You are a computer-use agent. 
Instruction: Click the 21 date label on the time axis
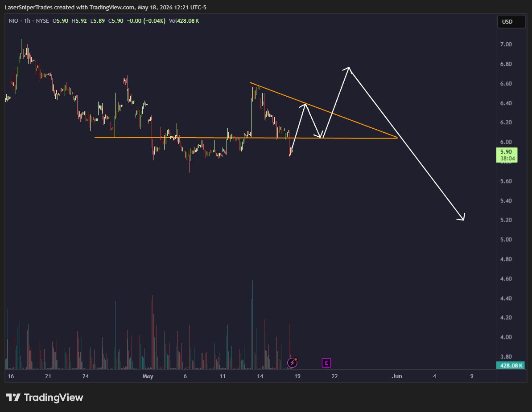tap(48, 376)
